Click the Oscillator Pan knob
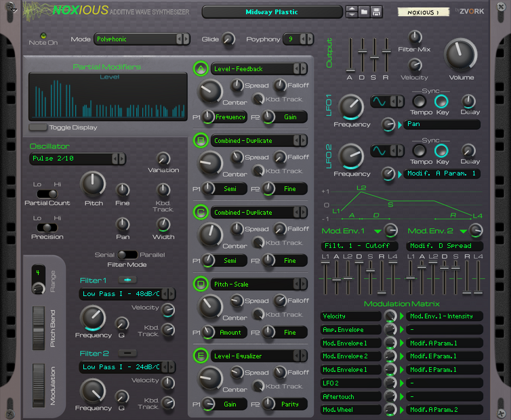The height and width of the screenshot is (420, 511). click(x=123, y=224)
